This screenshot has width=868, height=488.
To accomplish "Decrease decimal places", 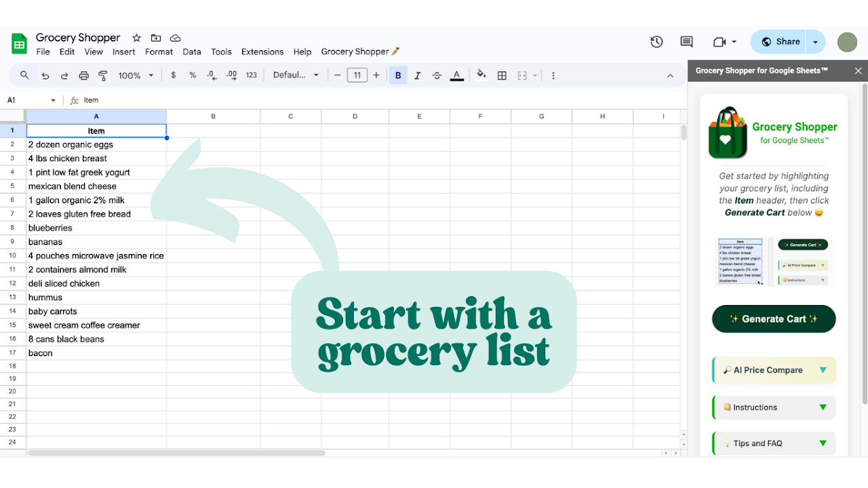I will pos(212,75).
